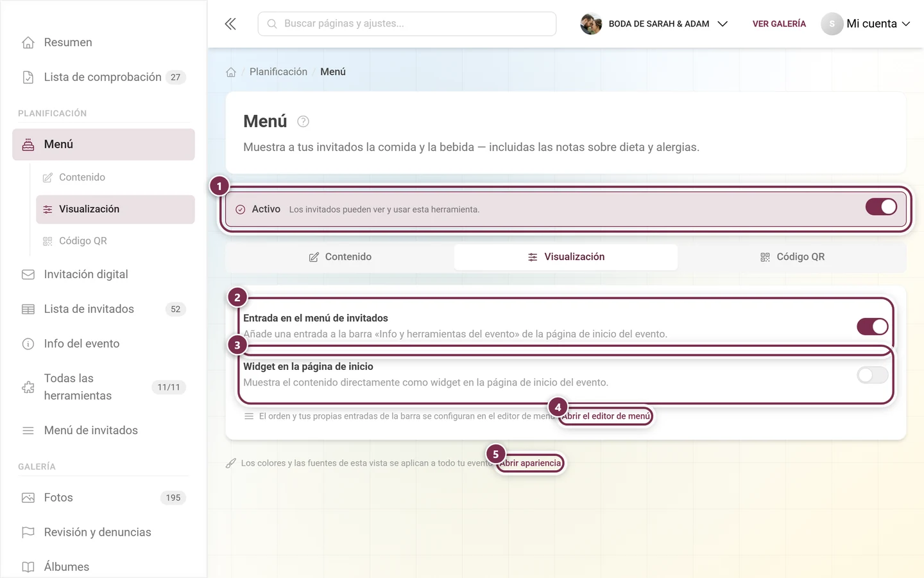Screen dimensions: 924x578
Task: Go to Resumen in sidebar
Action: coord(103,42)
